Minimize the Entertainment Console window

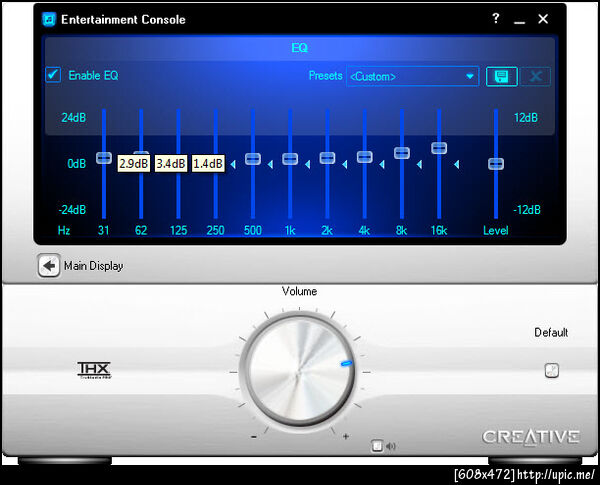[519, 22]
